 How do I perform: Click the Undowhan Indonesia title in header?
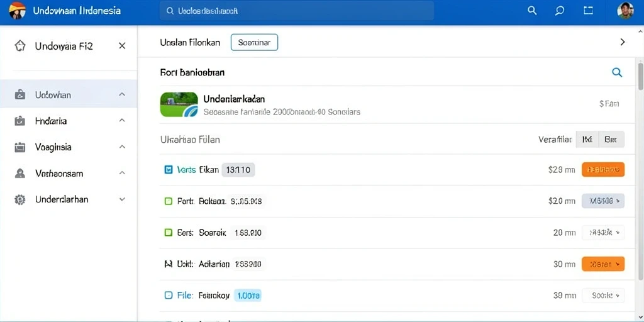tap(77, 11)
